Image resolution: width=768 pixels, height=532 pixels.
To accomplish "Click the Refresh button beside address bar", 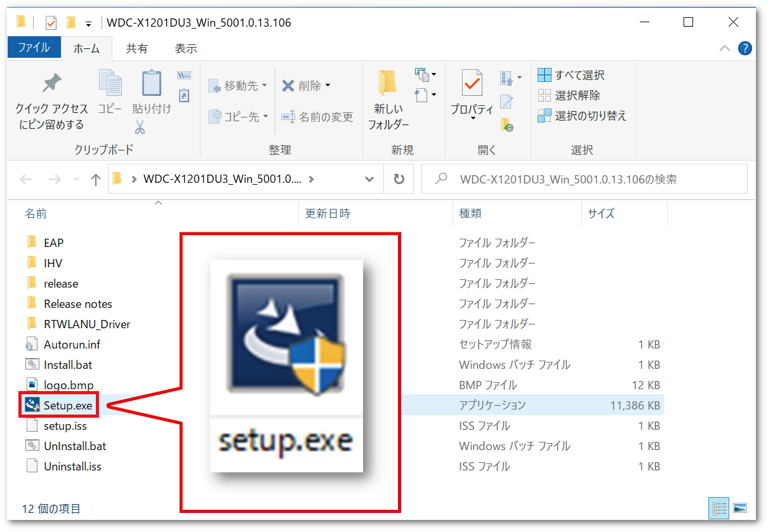I will pos(399,179).
